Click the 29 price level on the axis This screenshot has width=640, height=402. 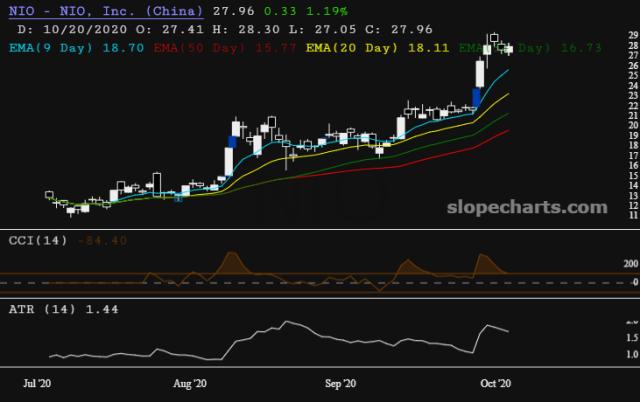click(604, 36)
